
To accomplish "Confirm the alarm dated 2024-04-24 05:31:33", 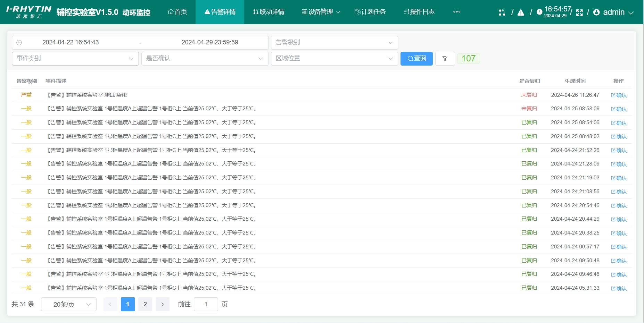I will tap(619, 289).
